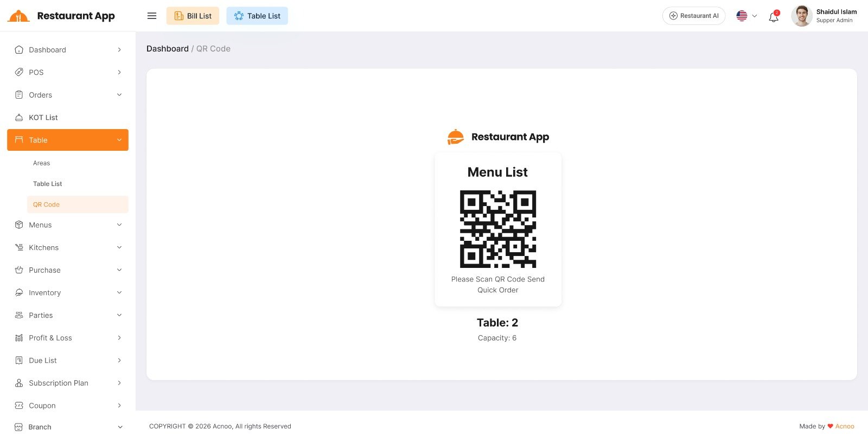
Task: Click the Shaidul Islam profile name
Action: (x=837, y=12)
